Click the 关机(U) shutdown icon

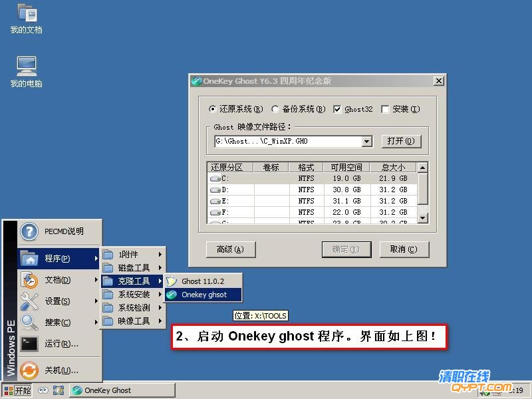coord(29,370)
